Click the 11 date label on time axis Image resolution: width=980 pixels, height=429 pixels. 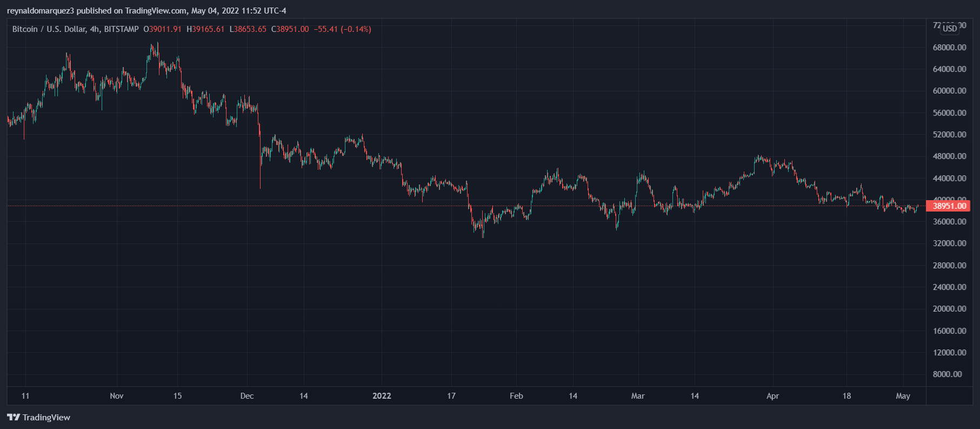[x=25, y=396]
